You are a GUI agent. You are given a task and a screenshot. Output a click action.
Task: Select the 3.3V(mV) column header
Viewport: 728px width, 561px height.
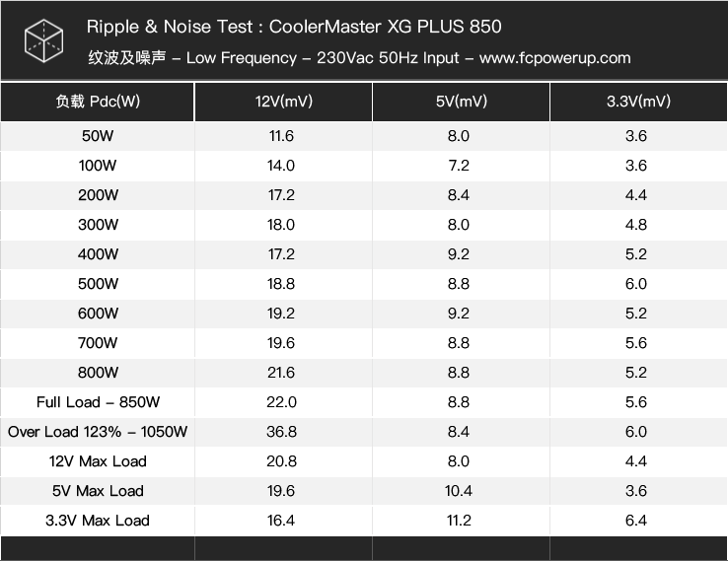638,102
